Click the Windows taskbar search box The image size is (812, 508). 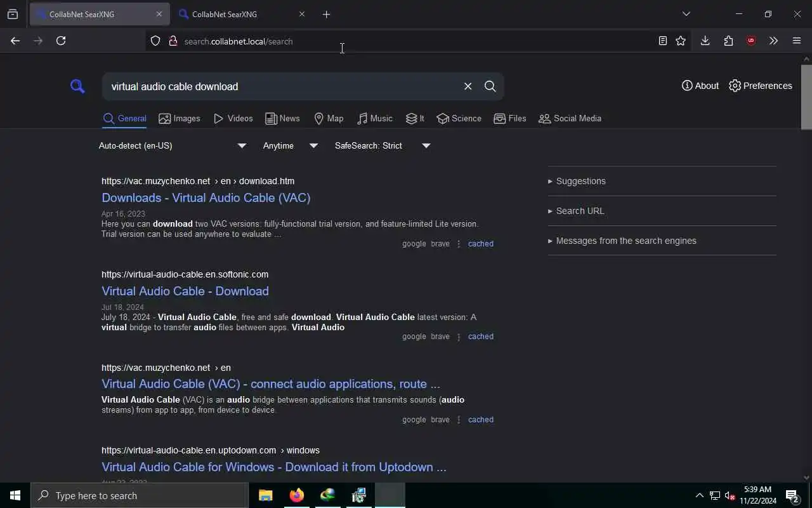(x=140, y=495)
